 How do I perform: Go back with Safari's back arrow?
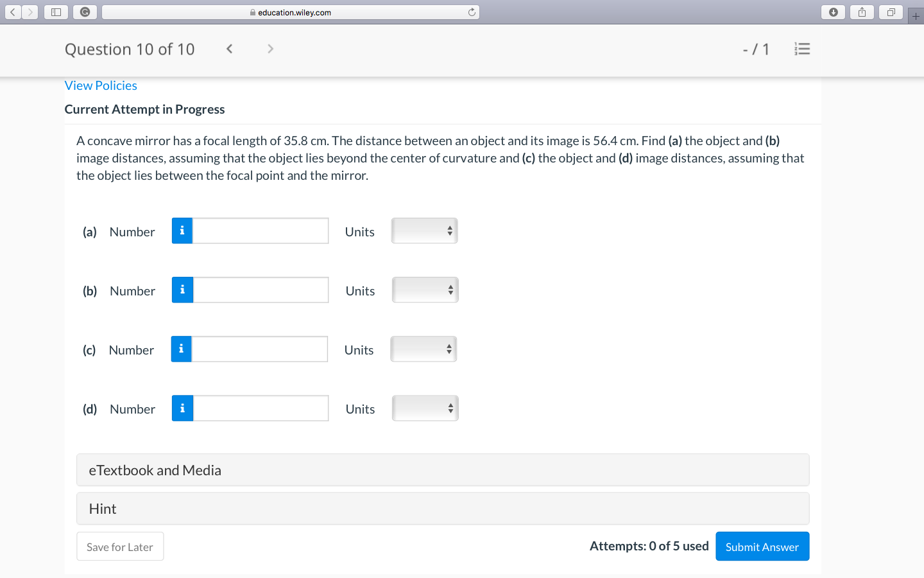(x=13, y=12)
